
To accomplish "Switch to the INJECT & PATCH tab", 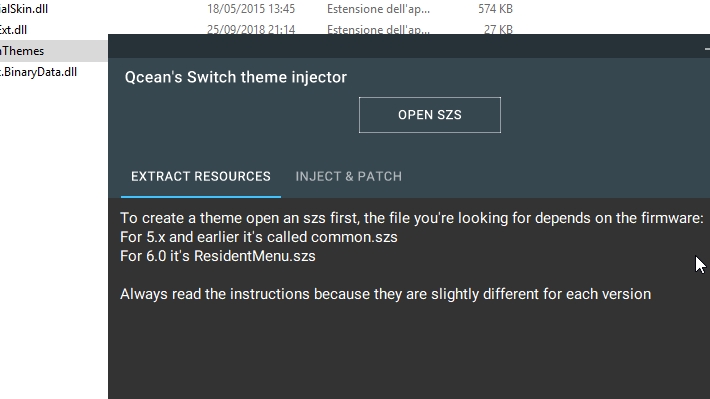I will tap(349, 176).
